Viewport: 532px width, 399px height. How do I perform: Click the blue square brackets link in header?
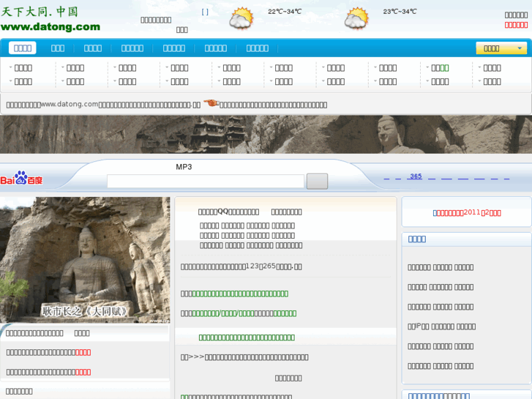[205, 12]
